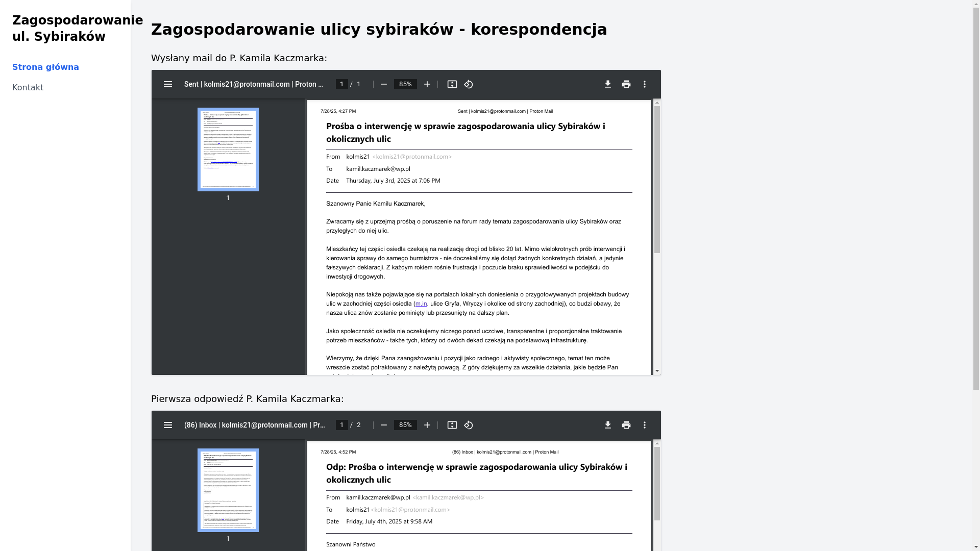Follow the m.in. link in the email body

pos(421,304)
